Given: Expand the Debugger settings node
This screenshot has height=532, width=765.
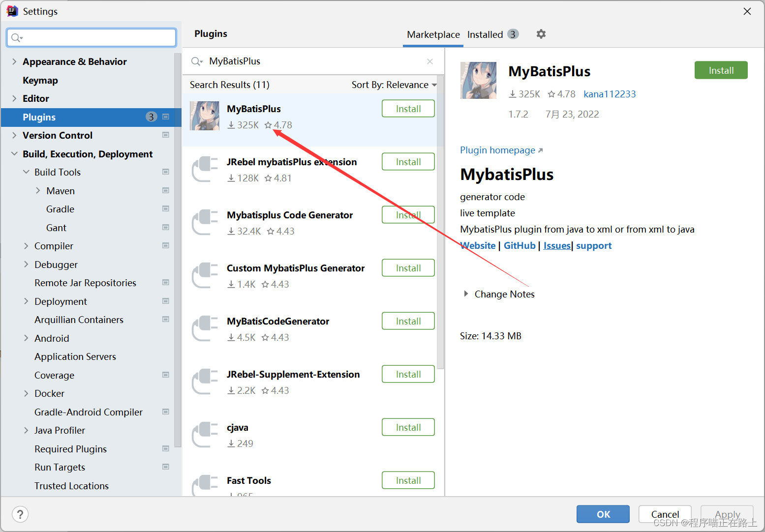Looking at the screenshot, I should tap(26, 265).
